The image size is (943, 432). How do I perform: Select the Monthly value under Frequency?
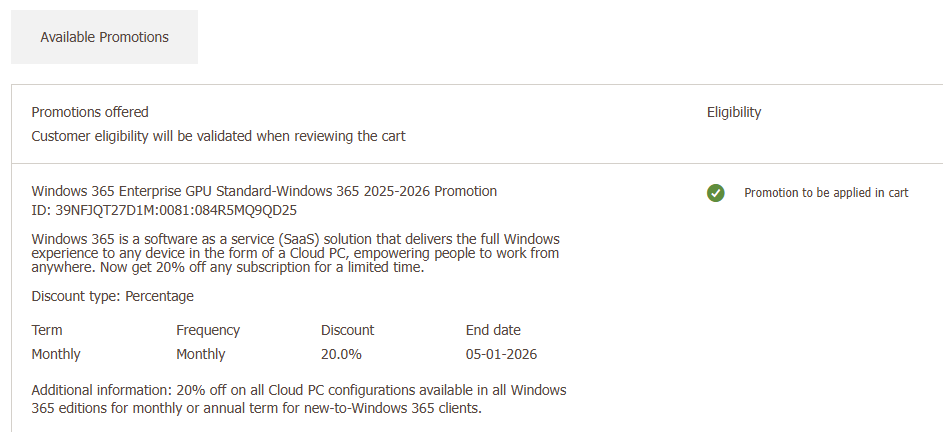tap(201, 354)
